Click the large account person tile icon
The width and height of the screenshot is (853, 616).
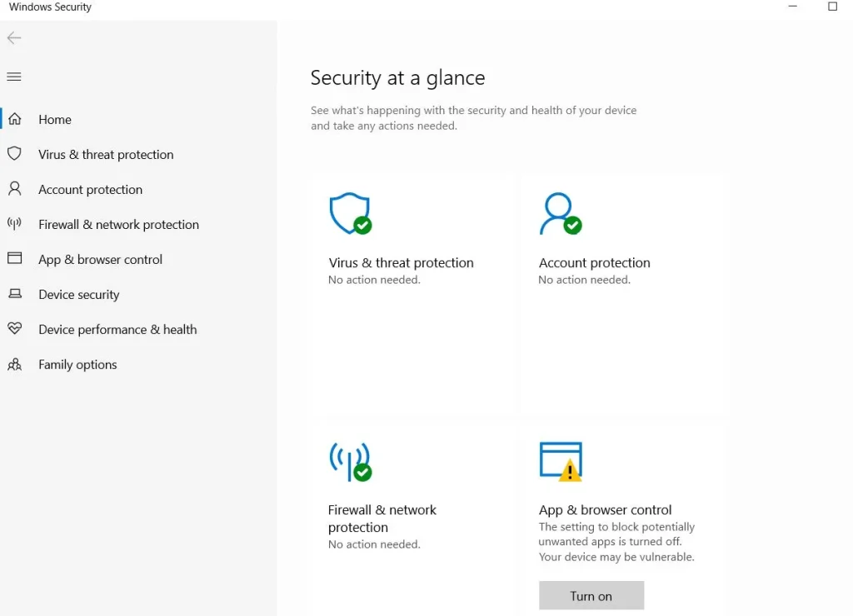561,214
